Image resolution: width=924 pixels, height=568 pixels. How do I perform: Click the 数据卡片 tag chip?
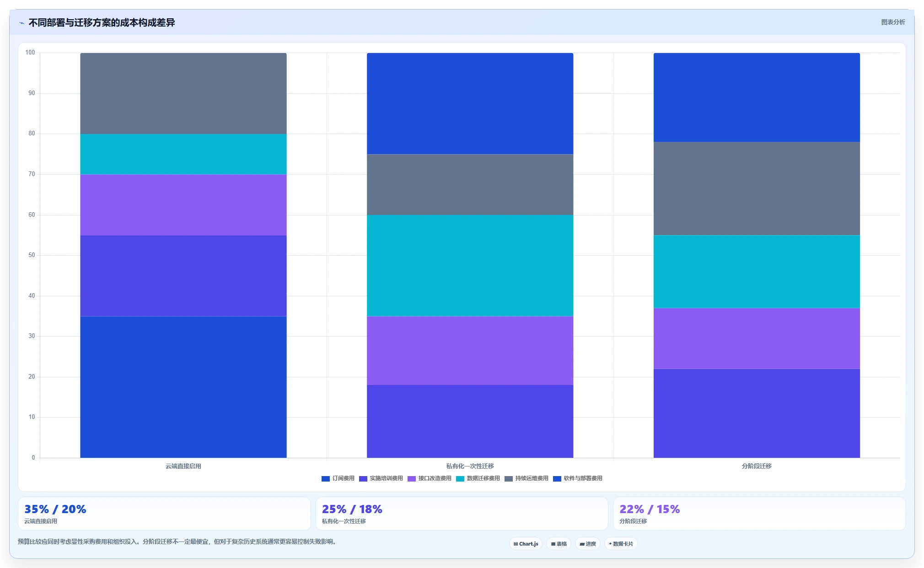tap(621, 544)
